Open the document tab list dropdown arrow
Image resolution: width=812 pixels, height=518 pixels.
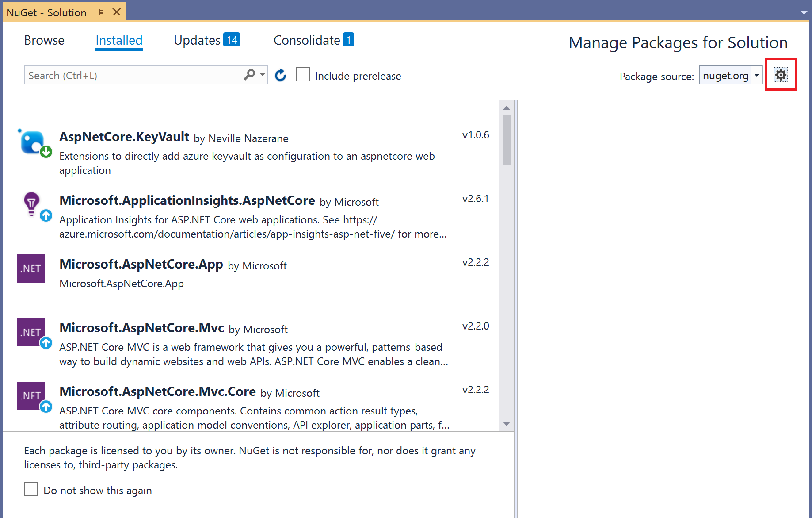click(x=804, y=13)
